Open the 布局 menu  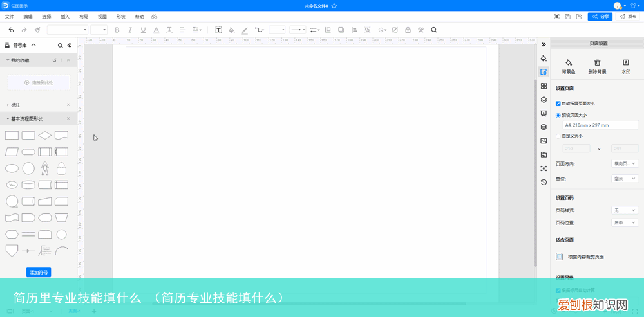[x=83, y=17]
